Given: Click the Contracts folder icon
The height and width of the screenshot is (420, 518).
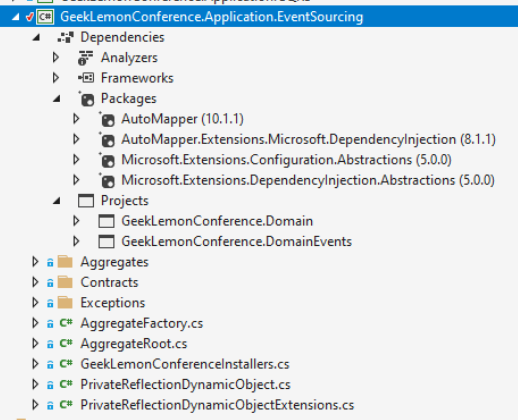Looking at the screenshot, I should (x=65, y=282).
